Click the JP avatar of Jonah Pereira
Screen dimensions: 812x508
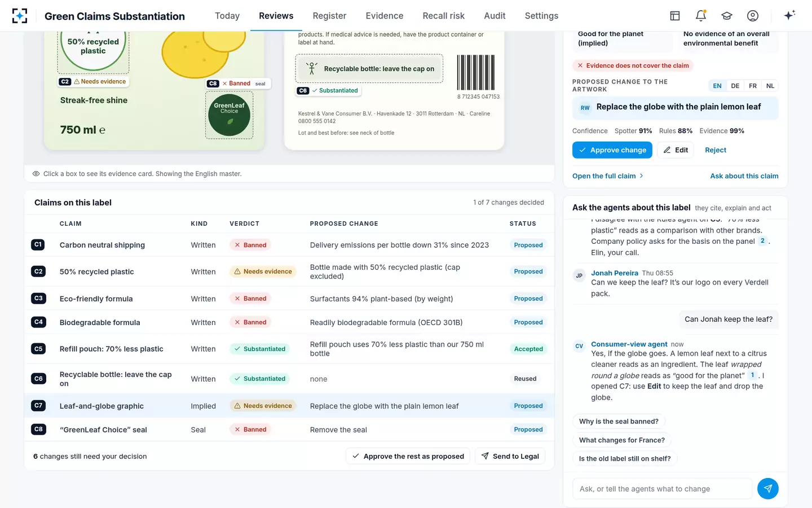pos(579,276)
